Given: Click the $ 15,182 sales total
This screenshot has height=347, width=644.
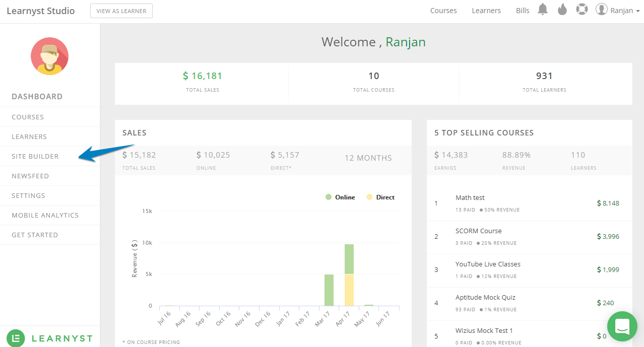Looking at the screenshot, I should click(x=139, y=155).
